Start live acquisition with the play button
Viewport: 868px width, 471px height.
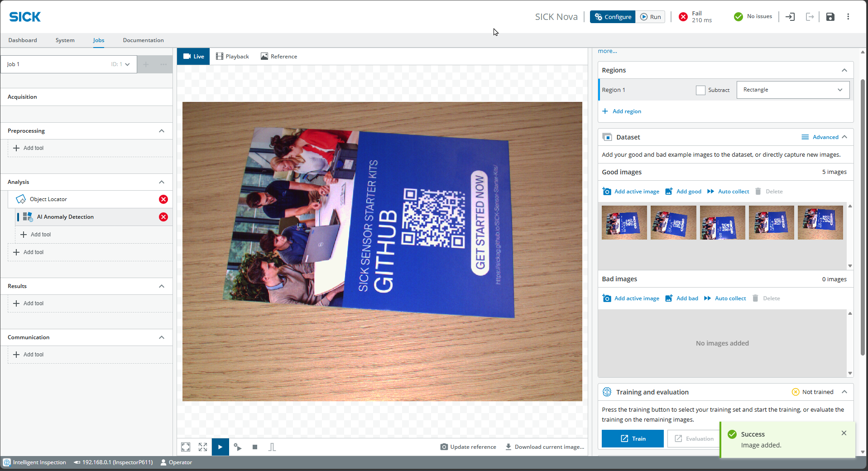point(220,447)
